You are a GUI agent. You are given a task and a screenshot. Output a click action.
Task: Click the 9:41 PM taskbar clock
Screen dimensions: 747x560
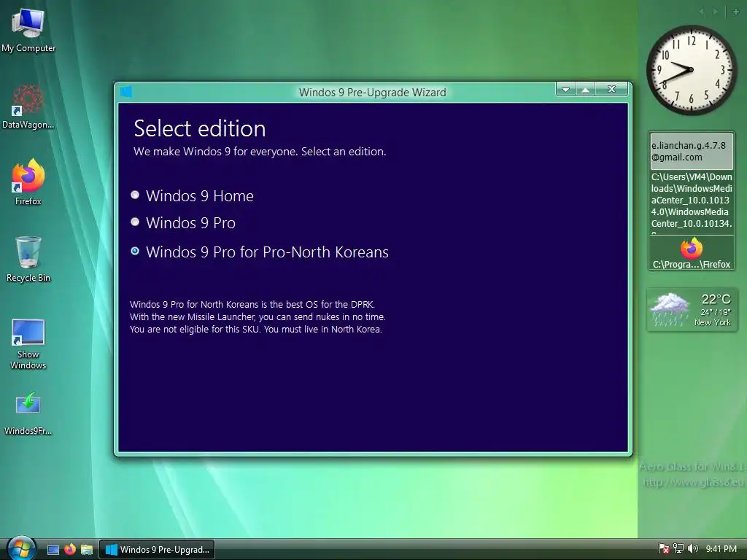click(721, 549)
